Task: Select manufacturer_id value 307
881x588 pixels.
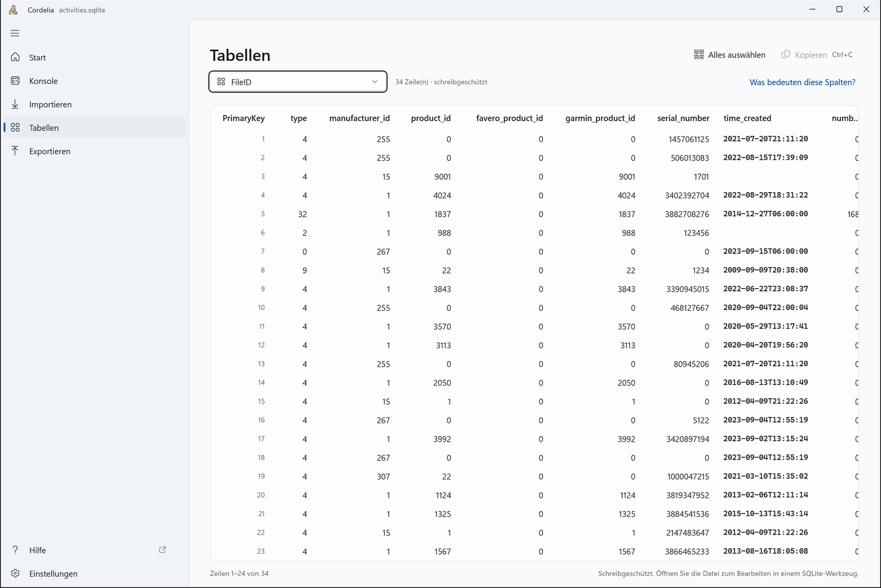Action: pyautogui.click(x=384, y=477)
